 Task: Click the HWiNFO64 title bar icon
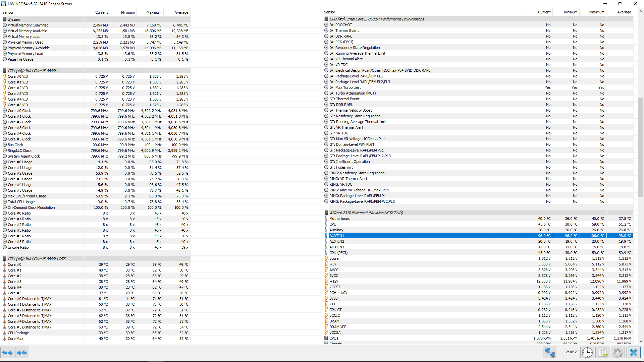tap(3, 4)
